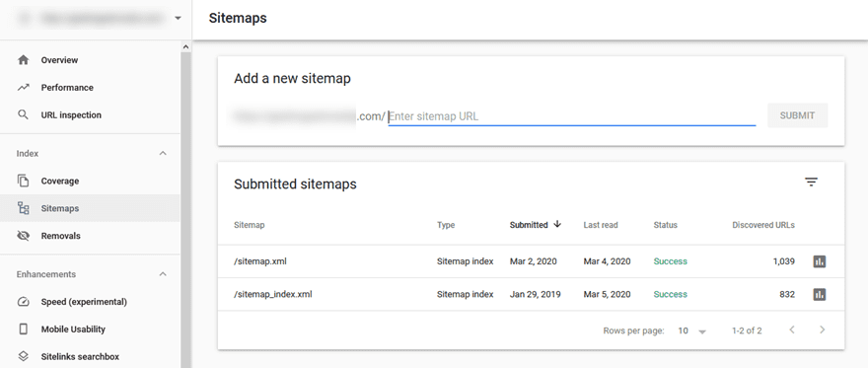Viewport: 868px width, 368px height.
Task: Open Speed (experimental) in the sidebar
Action: 90,302
